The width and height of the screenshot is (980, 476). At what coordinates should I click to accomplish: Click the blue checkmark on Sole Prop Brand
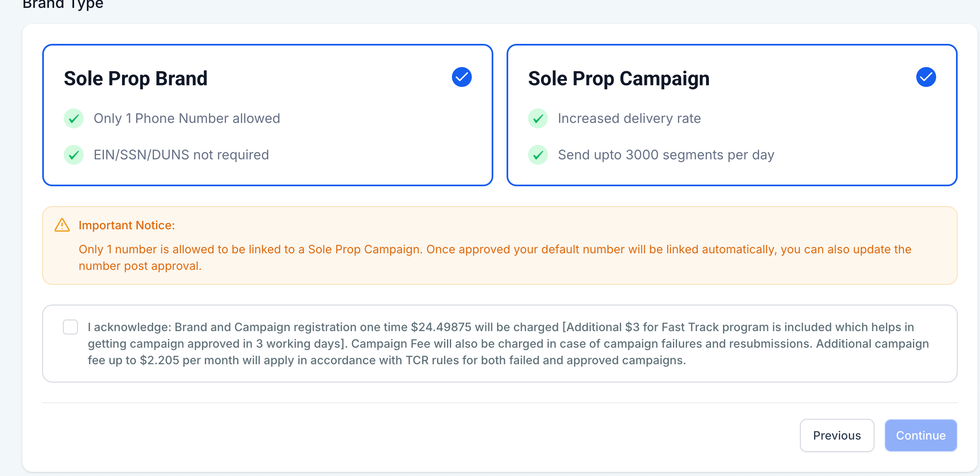(461, 77)
